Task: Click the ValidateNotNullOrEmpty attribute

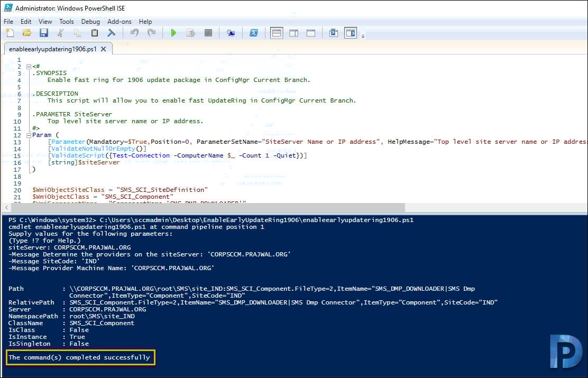Action: tap(94, 149)
